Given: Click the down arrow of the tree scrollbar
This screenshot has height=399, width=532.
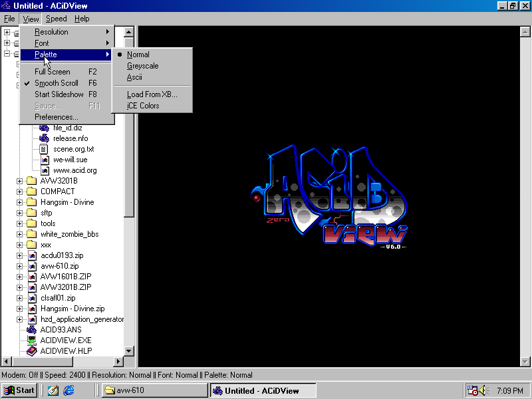Looking at the screenshot, I should click(129, 351).
